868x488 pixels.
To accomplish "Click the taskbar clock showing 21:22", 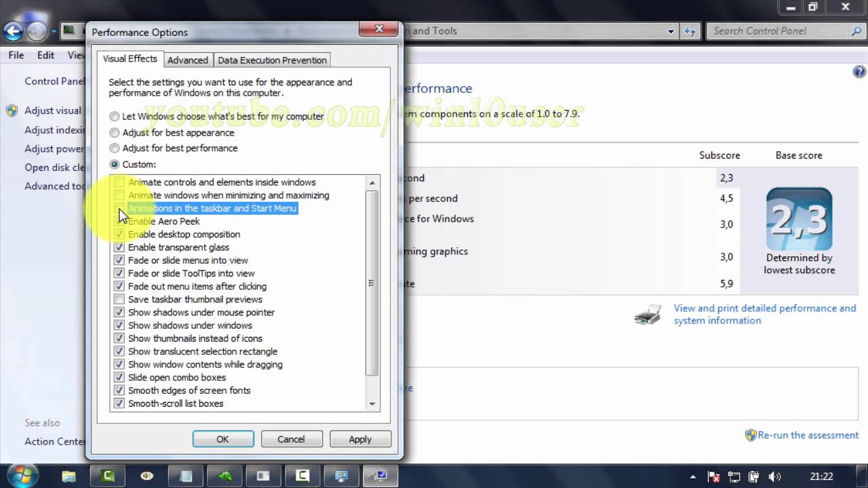I will 821,476.
